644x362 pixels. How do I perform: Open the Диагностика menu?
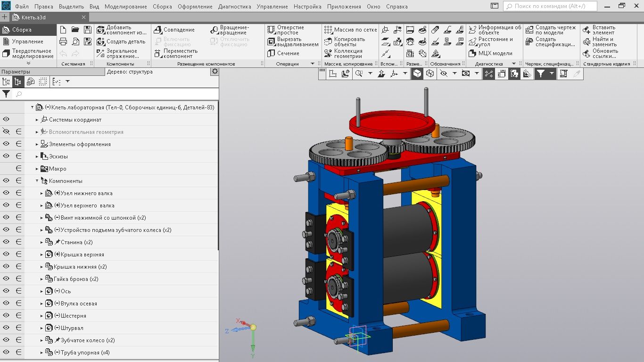234,7
